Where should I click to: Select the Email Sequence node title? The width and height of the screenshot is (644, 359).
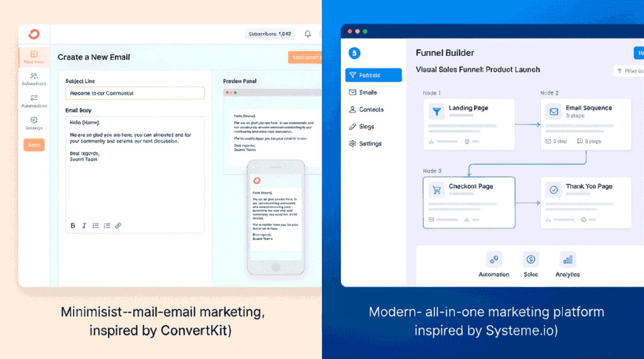click(x=589, y=108)
